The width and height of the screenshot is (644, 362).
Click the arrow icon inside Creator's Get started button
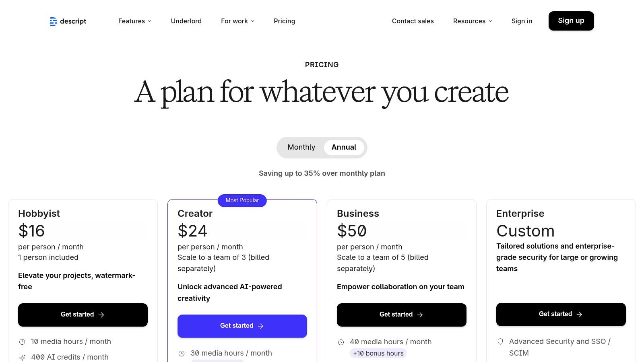(x=261, y=326)
